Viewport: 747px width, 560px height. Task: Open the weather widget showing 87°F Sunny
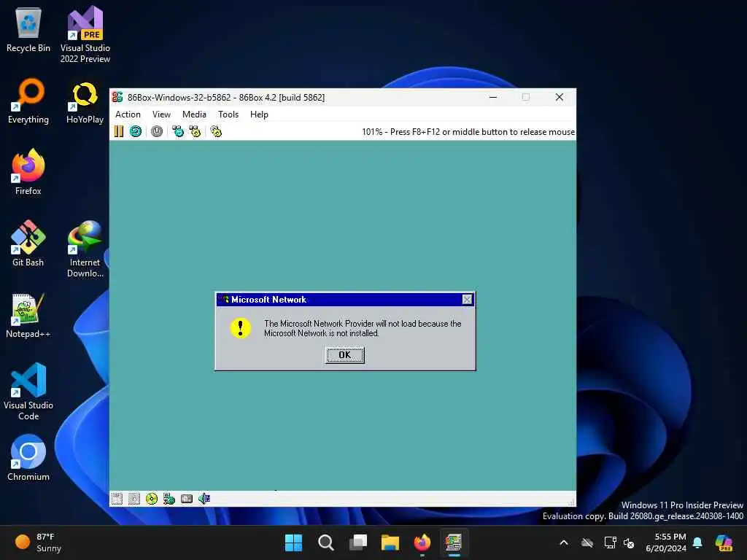click(x=39, y=542)
